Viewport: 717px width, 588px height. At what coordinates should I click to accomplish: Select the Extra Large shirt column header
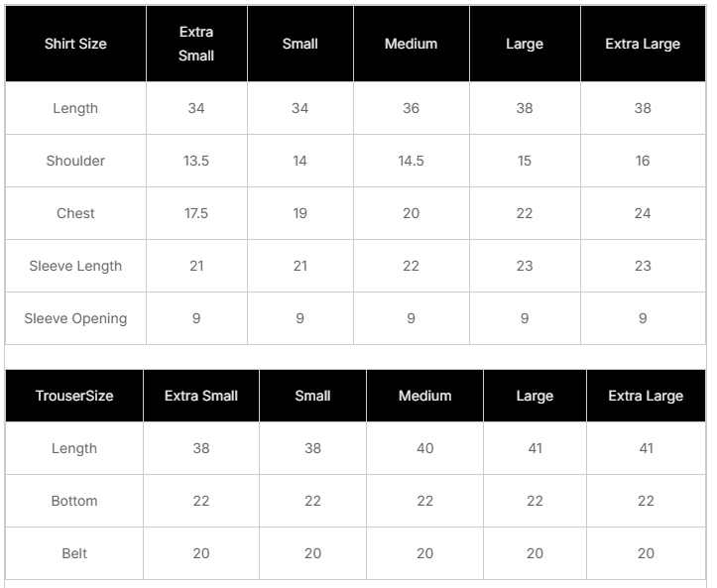click(643, 44)
